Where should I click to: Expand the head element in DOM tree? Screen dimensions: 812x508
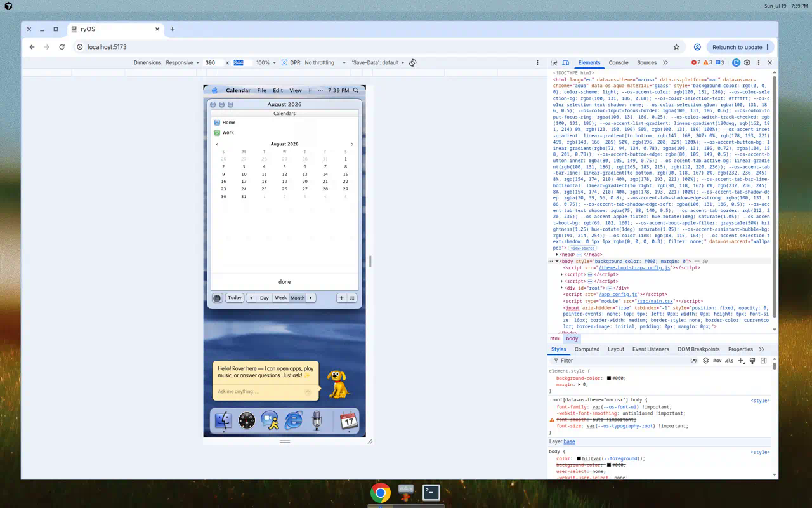(x=557, y=255)
